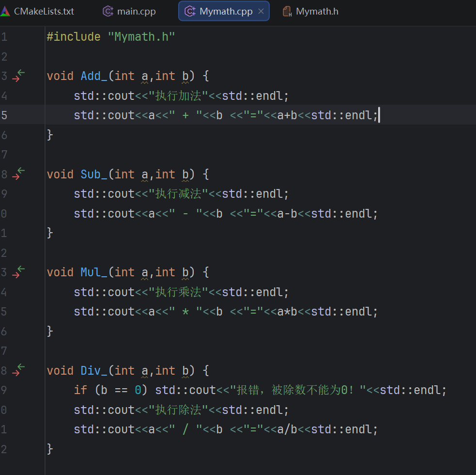
Task: Click line number 1 in the gutter
Action: coord(4,37)
